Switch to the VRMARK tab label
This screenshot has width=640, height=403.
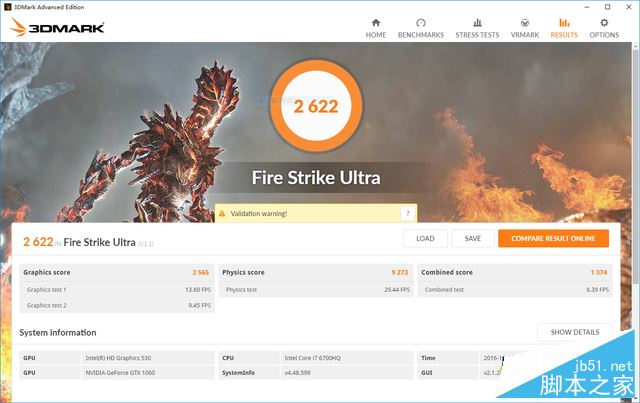[x=525, y=35]
